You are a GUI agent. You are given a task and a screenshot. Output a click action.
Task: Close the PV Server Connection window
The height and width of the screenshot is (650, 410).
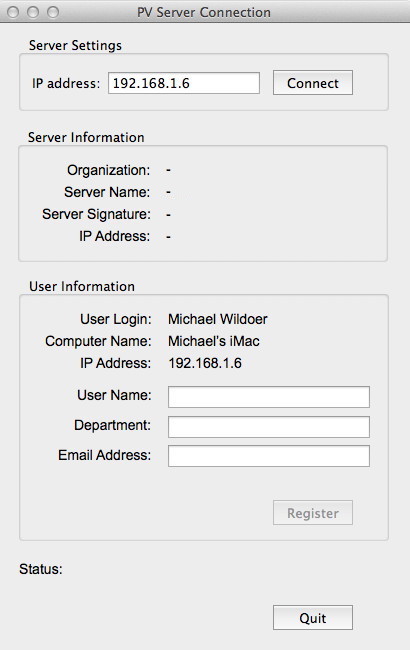[13, 12]
